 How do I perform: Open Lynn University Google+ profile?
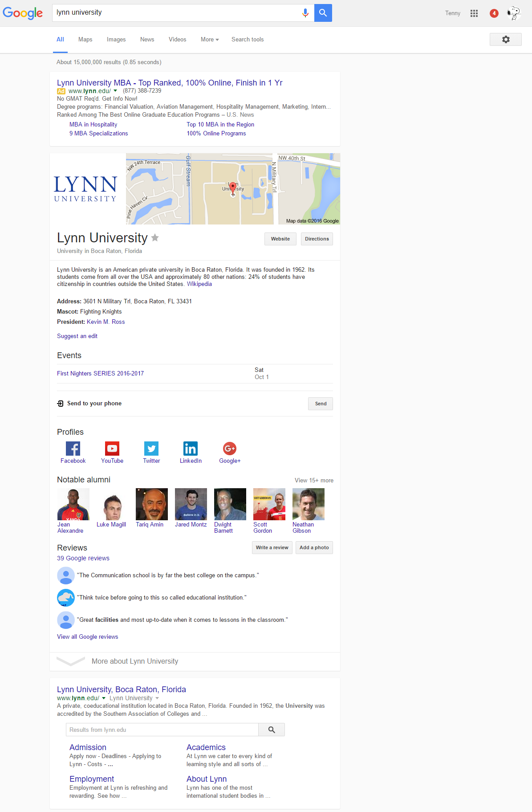[230, 449]
